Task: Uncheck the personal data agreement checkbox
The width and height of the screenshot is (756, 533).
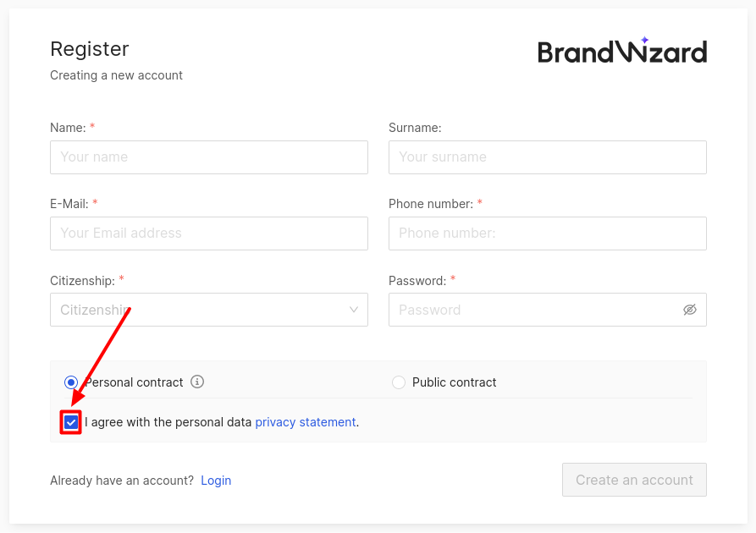Action: [x=71, y=423]
